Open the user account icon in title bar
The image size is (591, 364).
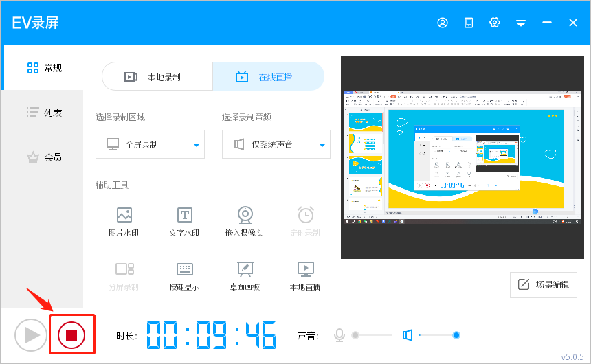tap(443, 23)
